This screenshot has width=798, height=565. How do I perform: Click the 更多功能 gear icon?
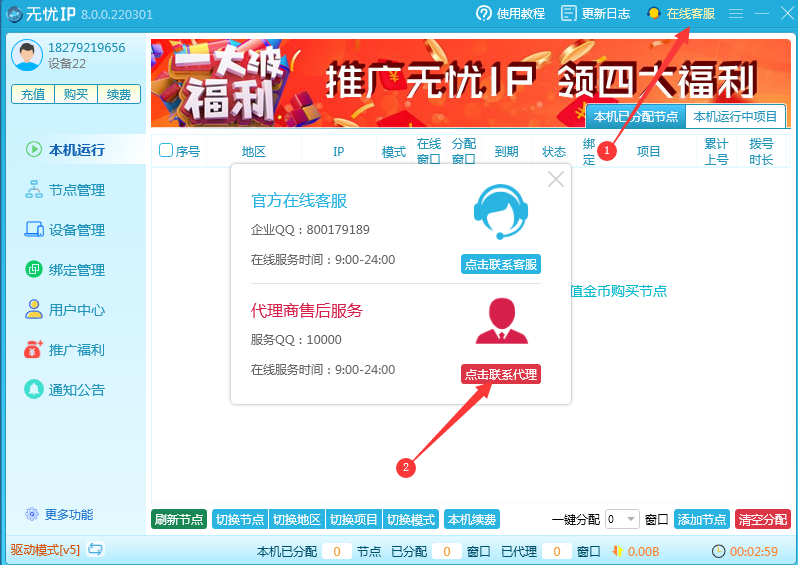click(x=32, y=514)
